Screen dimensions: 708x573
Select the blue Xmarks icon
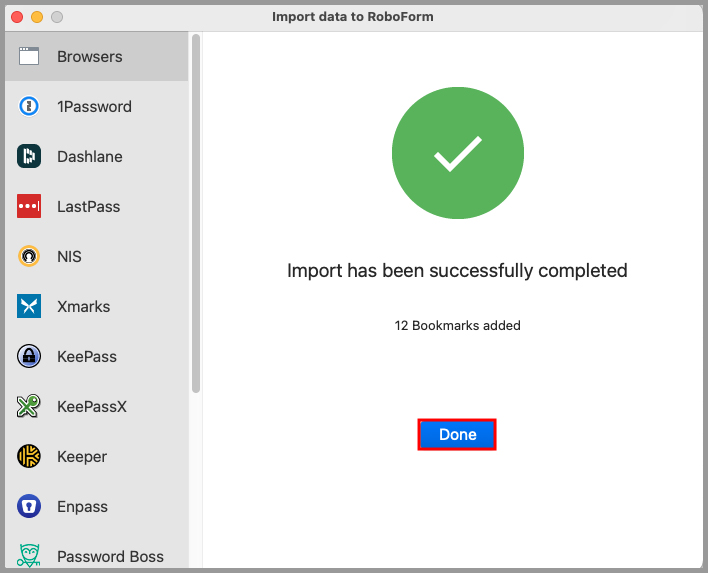click(x=29, y=307)
